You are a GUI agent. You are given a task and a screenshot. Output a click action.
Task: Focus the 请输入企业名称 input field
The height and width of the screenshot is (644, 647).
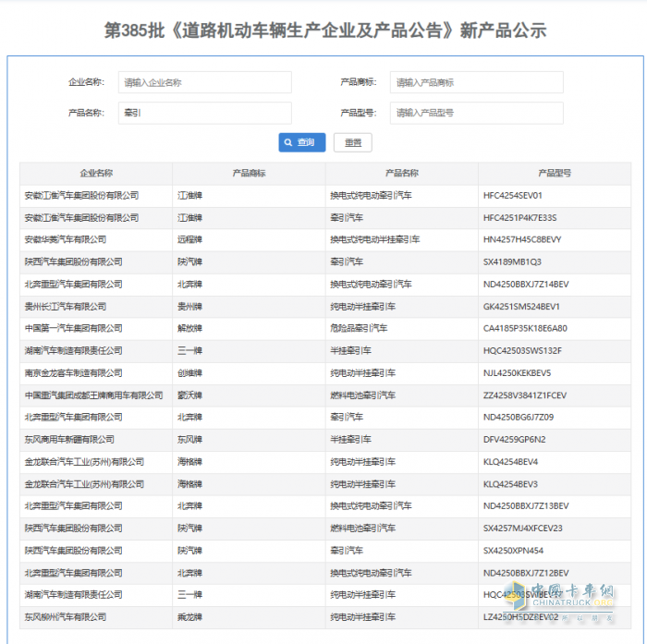point(204,82)
